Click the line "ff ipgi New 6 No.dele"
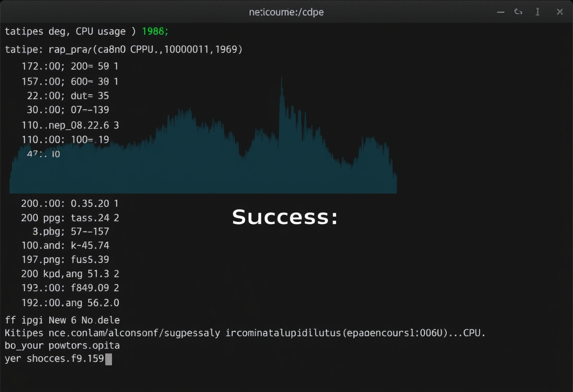 (x=62, y=320)
